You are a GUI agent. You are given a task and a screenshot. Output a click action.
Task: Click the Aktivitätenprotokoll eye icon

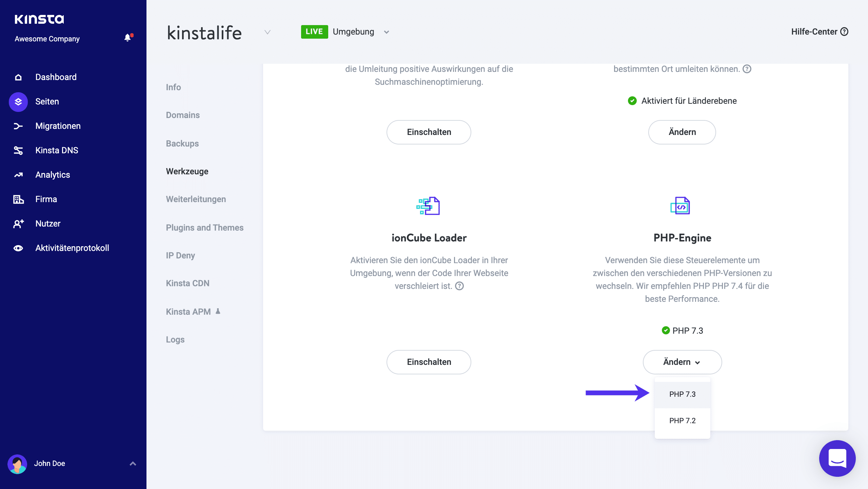(x=18, y=248)
